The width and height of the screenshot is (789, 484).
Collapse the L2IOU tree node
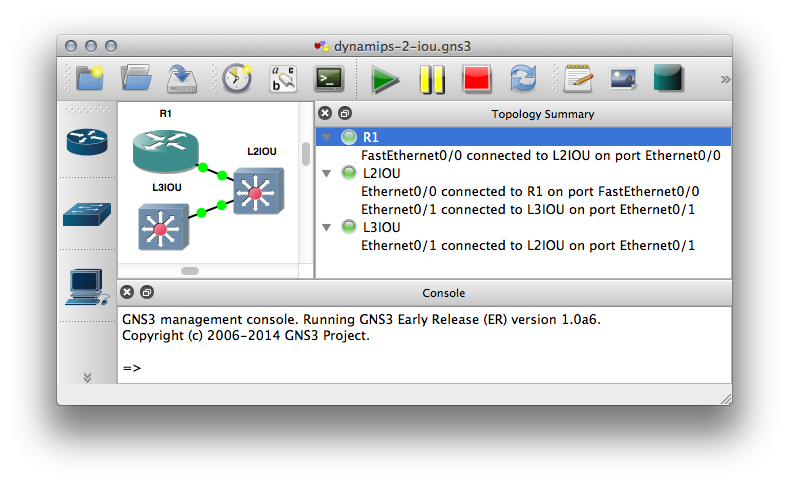pos(327,174)
